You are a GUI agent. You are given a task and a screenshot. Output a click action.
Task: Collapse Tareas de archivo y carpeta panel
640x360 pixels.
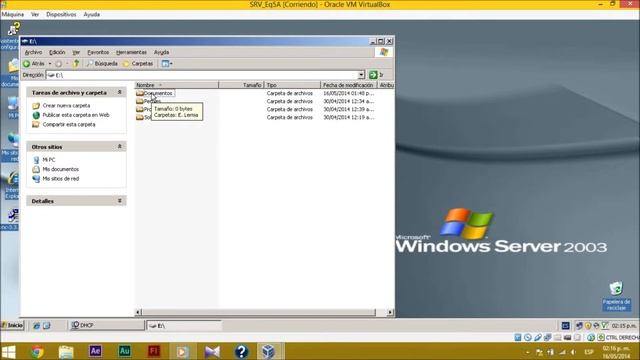(120, 93)
